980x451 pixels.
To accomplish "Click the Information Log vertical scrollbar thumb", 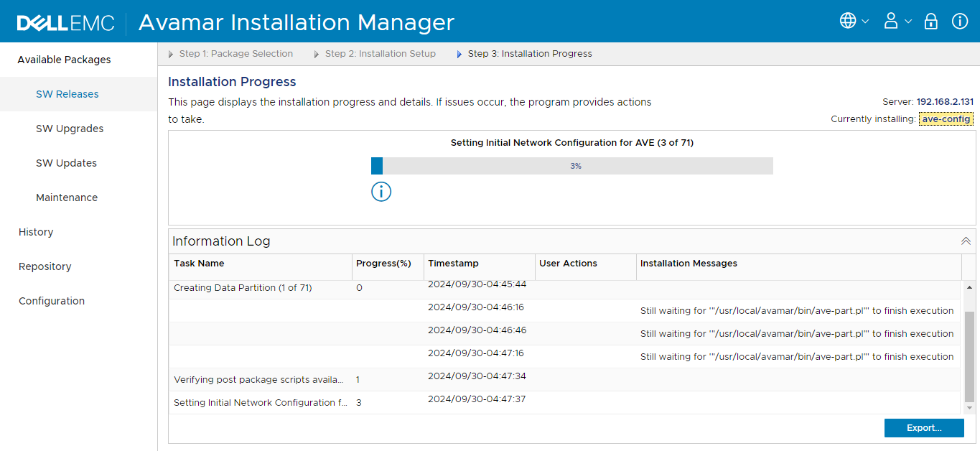I will (x=969, y=356).
